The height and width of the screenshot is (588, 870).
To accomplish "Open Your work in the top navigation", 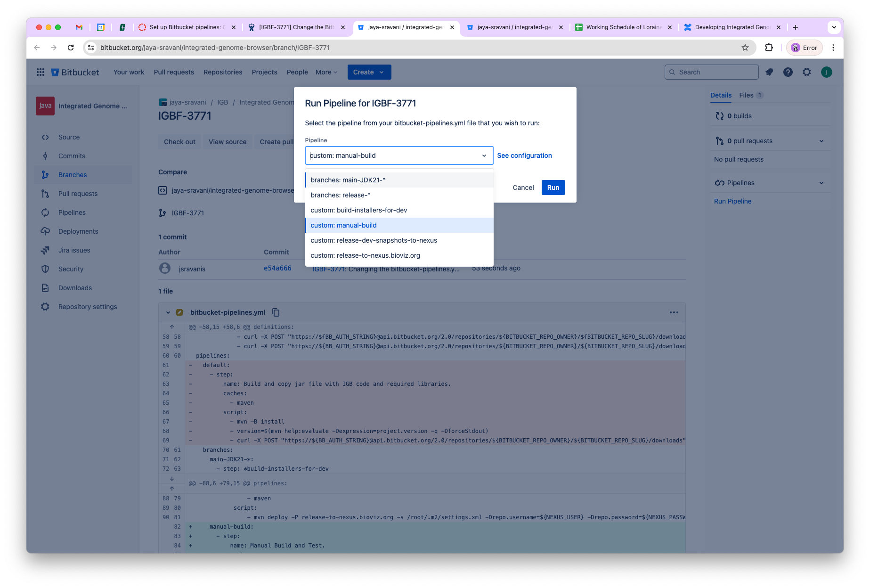I will (x=129, y=72).
